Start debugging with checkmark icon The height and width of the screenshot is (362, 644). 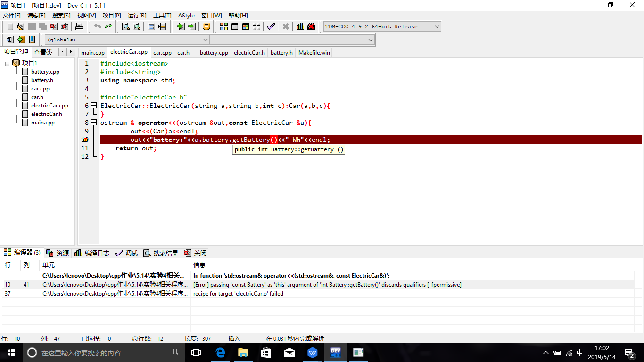click(271, 26)
